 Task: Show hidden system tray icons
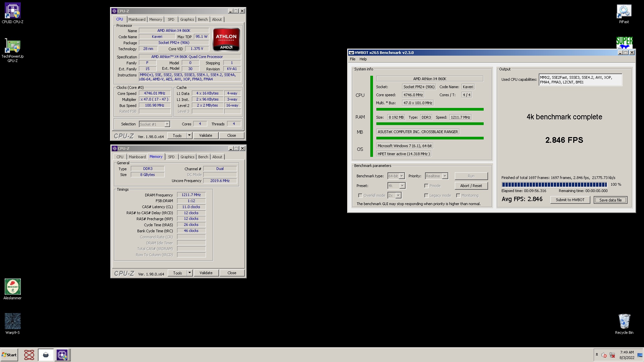pyautogui.click(x=597, y=355)
